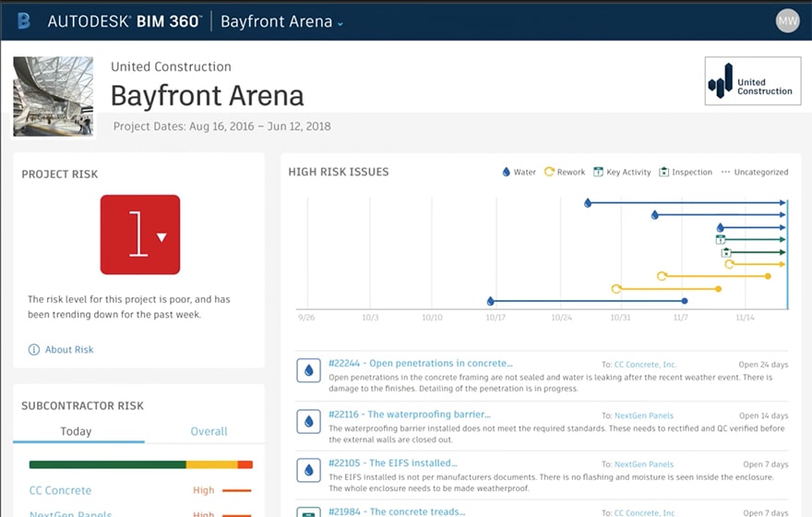
Task: Switch to the Overall subcontractor tab
Action: (209, 431)
